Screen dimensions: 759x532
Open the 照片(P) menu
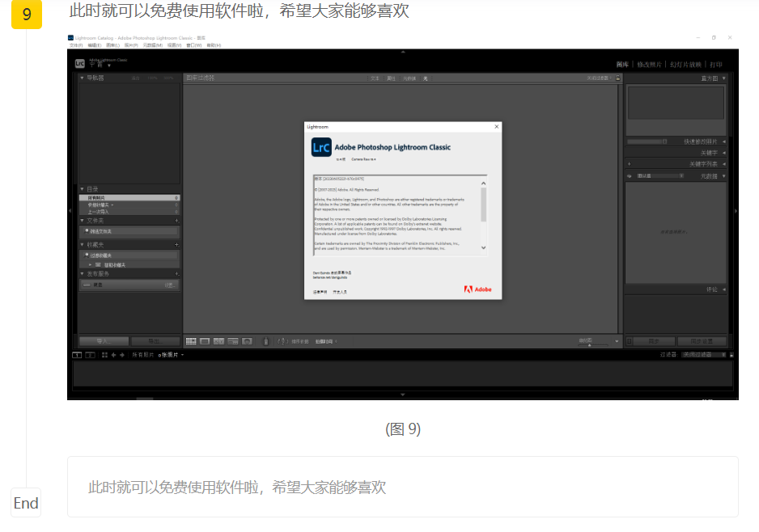tap(131, 45)
